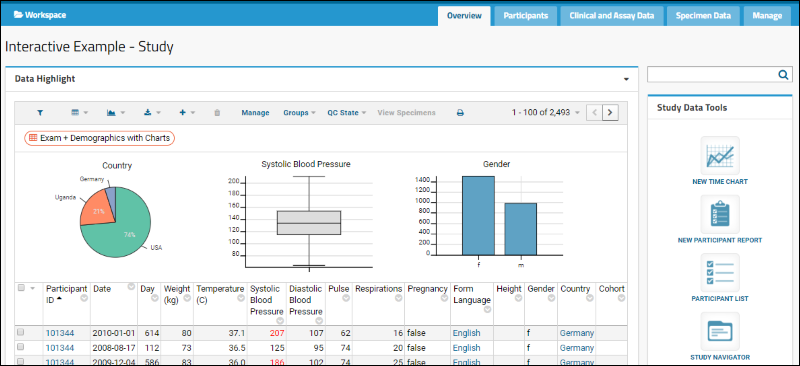Open the grid views table icon menu
The height and width of the screenshot is (366, 800).
(x=79, y=113)
